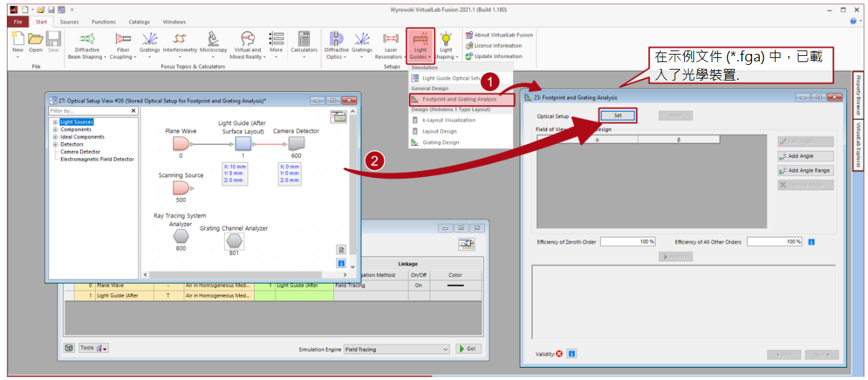Open Laser Resonators setups
868x380 pixels.
[391, 44]
